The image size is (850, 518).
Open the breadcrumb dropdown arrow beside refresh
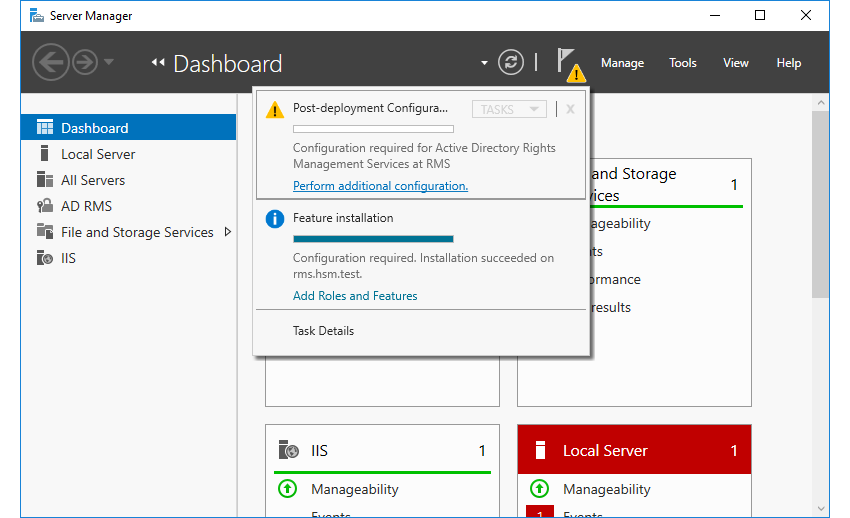[484, 63]
